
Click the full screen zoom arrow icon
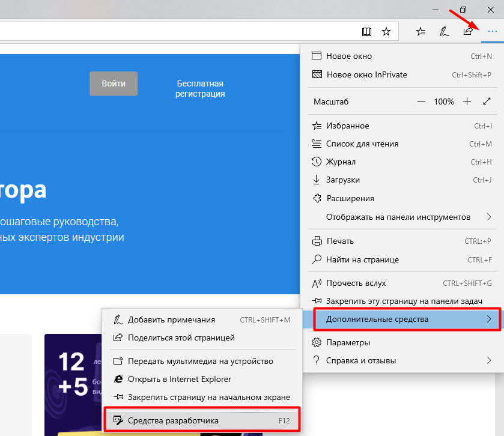tap(487, 101)
